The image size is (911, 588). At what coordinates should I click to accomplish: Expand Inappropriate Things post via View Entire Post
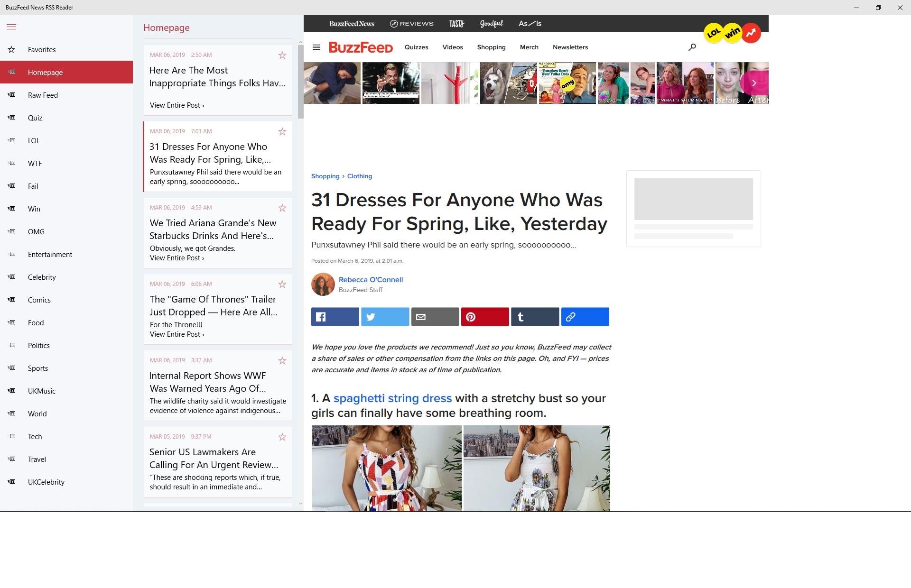177,105
